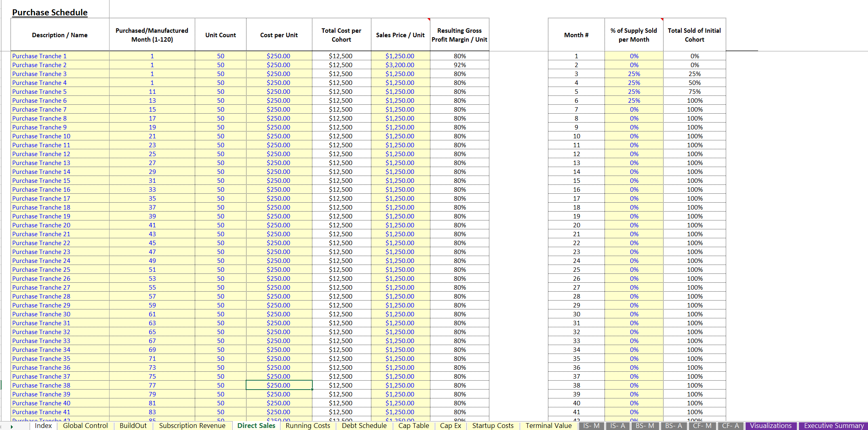868x430 pixels.
Task: Click the 25% supply sold in month 6
Action: 634,100
